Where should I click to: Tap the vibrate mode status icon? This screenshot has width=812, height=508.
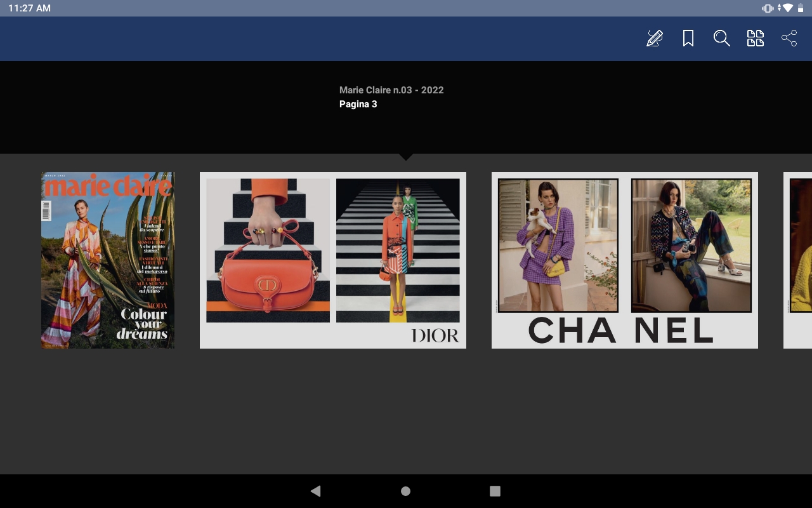pos(768,8)
